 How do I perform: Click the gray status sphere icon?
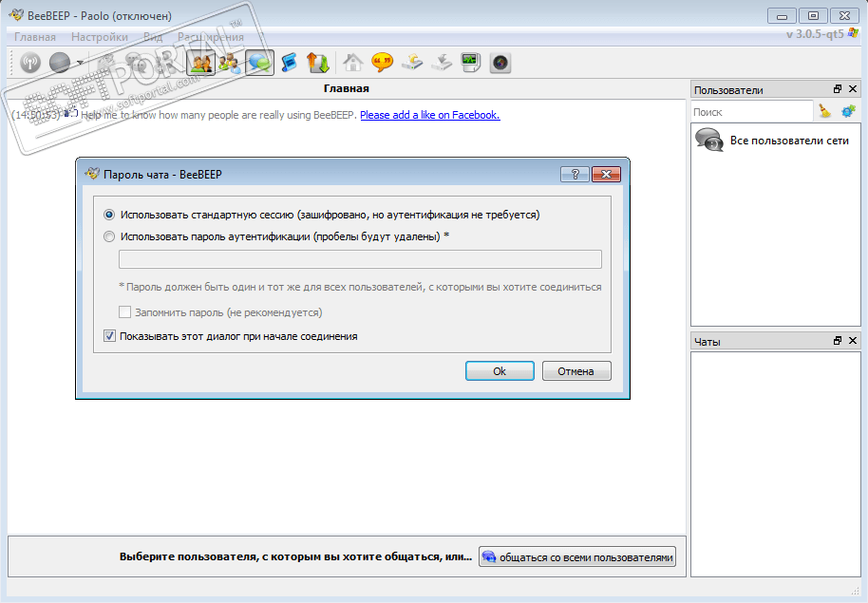[60, 63]
